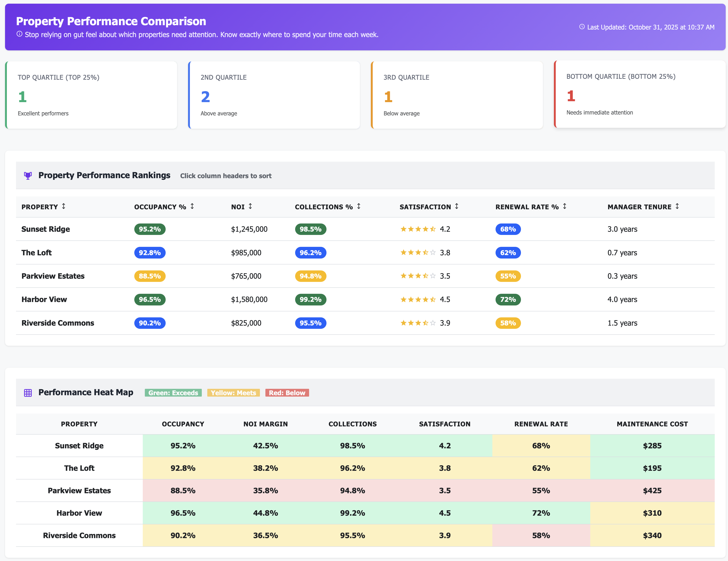
Task: Click Sunset Ridge's 95.2% occupancy badge
Action: coord(149,229)
